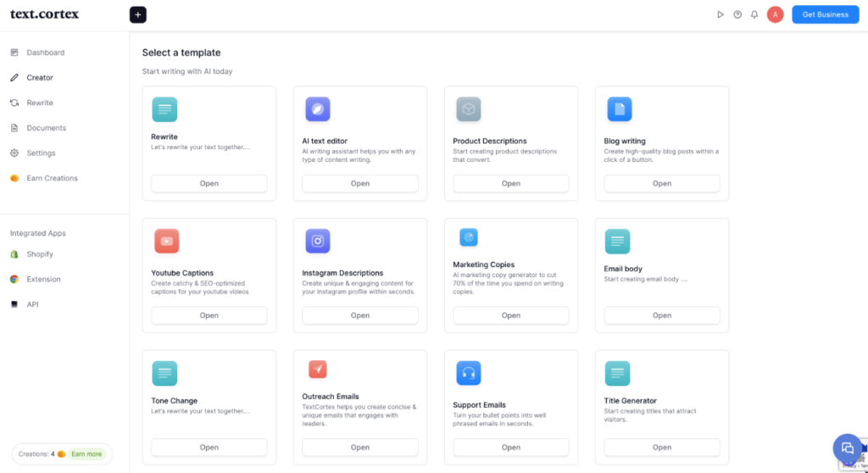Open Settings in the sidebar
The image size is (868, 473).
[41, 153]
